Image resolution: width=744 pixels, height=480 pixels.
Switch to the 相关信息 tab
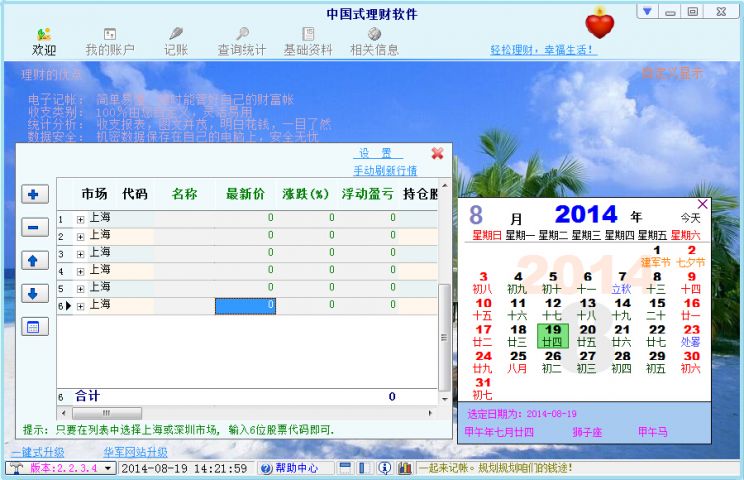[374, 41]
